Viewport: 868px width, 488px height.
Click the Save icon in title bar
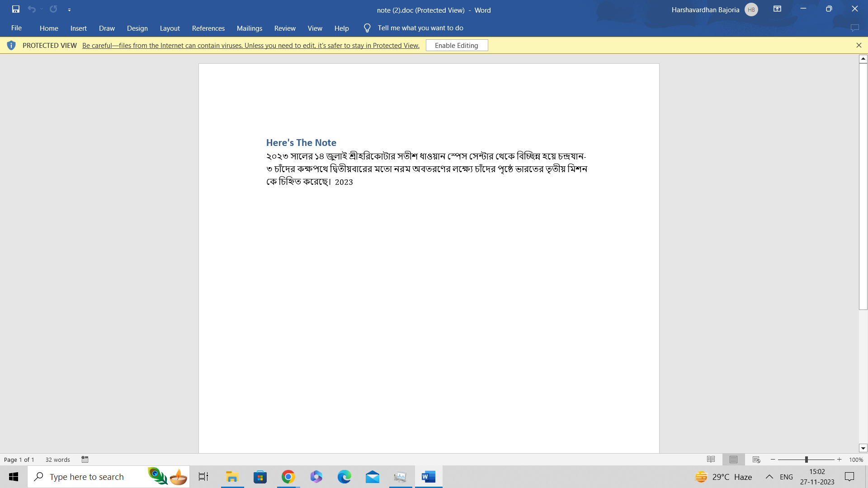16,9
